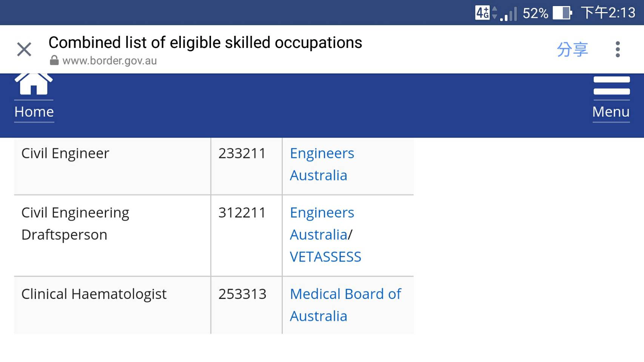This screenshot has height=362, width=644.
Task: Open Engineers Australia link for Civil Engineer
Action: [322, 164]
